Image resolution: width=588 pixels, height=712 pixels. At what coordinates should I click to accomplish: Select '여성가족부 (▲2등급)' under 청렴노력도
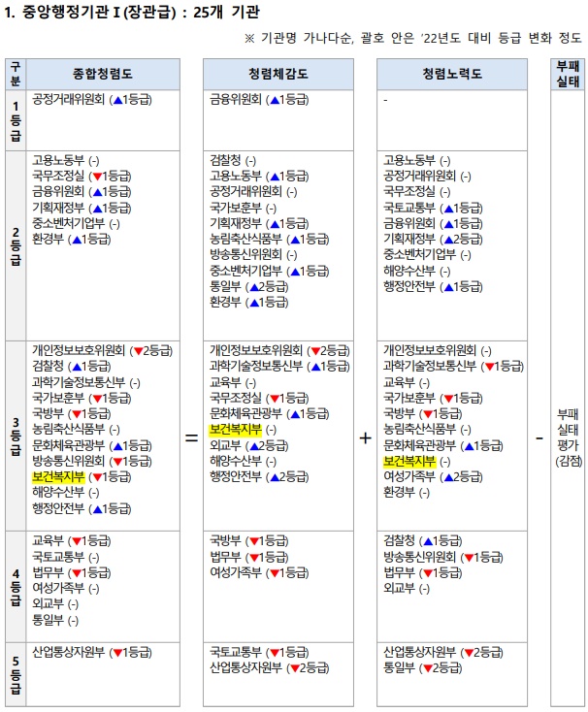(433, 477)
